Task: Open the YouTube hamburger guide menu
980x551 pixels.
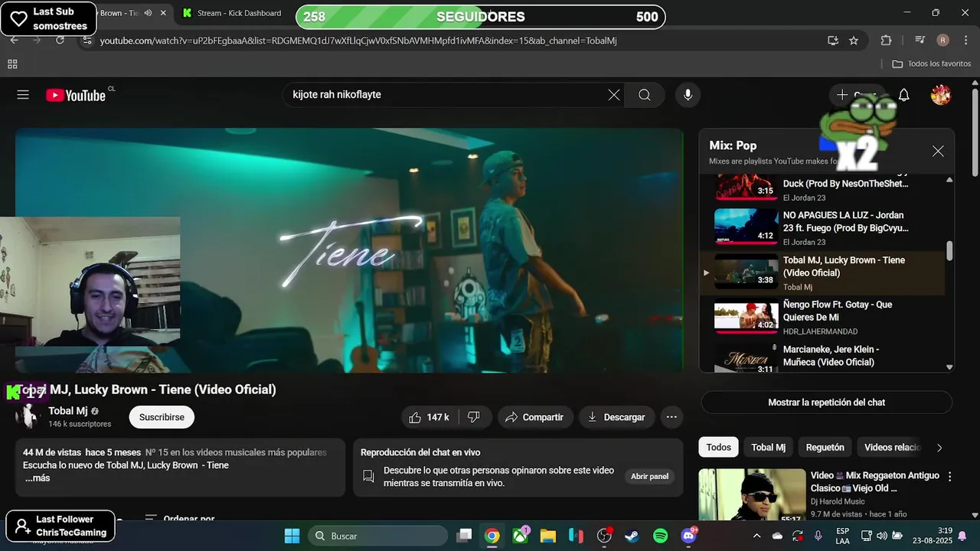Action: pos(23,95)
